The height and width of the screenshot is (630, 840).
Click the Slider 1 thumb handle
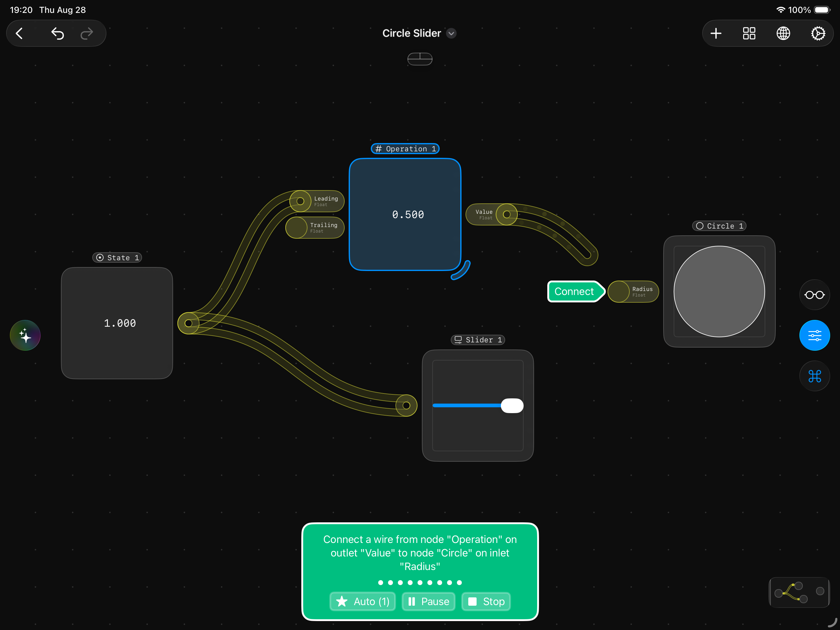click(x=512, y=405)
